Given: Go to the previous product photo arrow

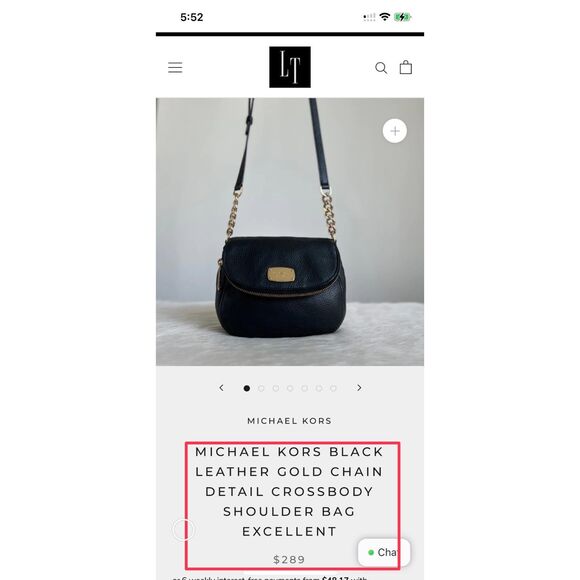Looking at the screenshot, I should 221,388.
